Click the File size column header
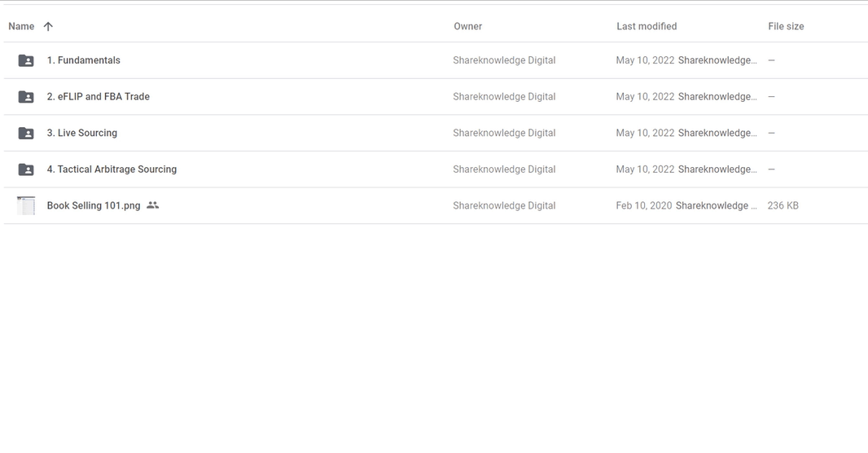868x453 pixels. click(786, 27)
